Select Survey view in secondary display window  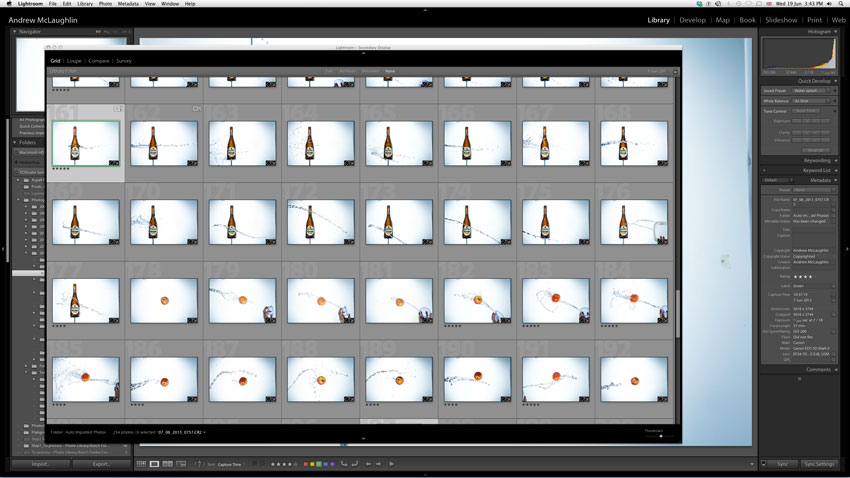[124, 61]
